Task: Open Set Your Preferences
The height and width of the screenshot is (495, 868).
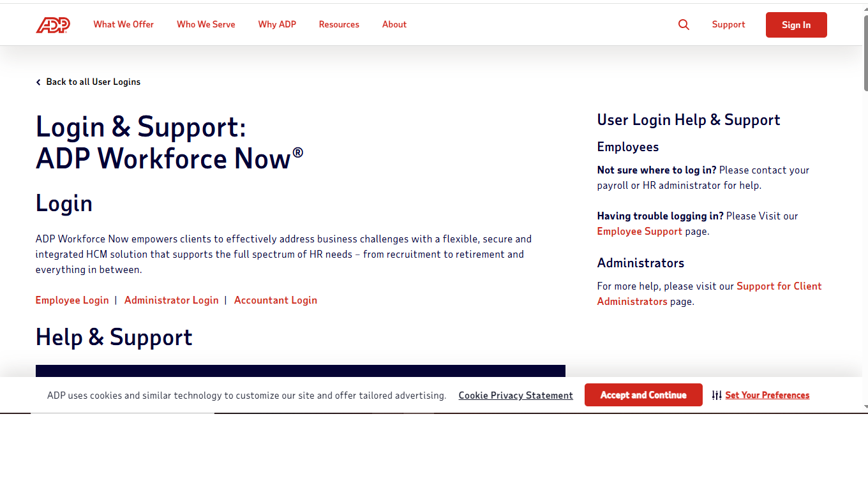Action: pyautogui.click(x=767, y=395)
